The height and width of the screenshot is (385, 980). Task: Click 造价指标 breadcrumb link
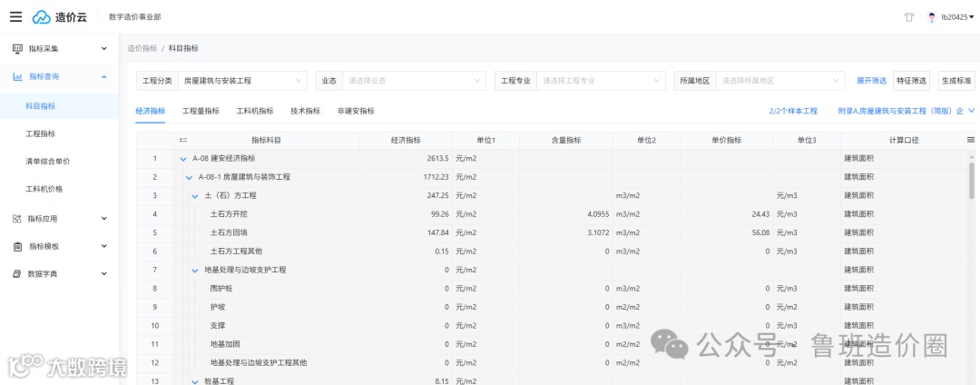[142, 48]
